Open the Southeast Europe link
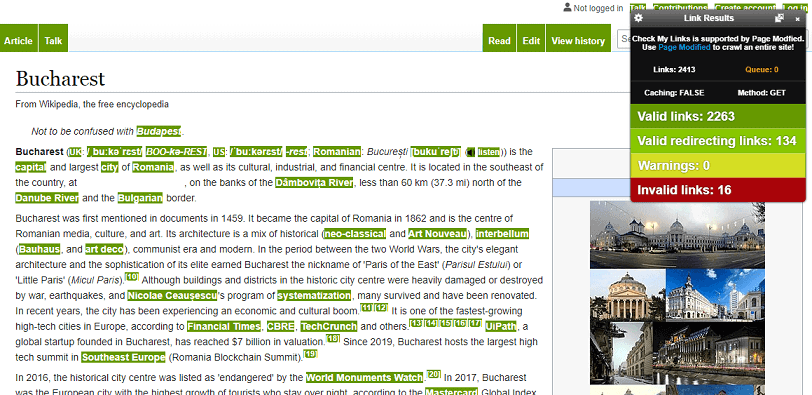The height and width of the screenshot is (395, 812). tap(123, 357)
